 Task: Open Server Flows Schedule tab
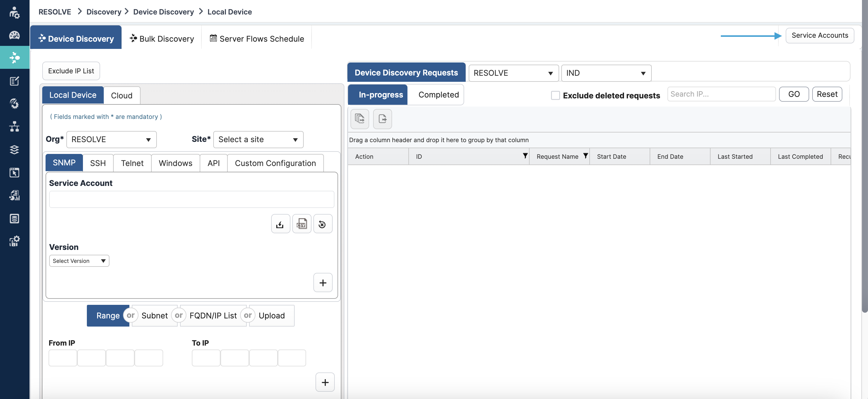pyautogui.click(x=256, y=38)
